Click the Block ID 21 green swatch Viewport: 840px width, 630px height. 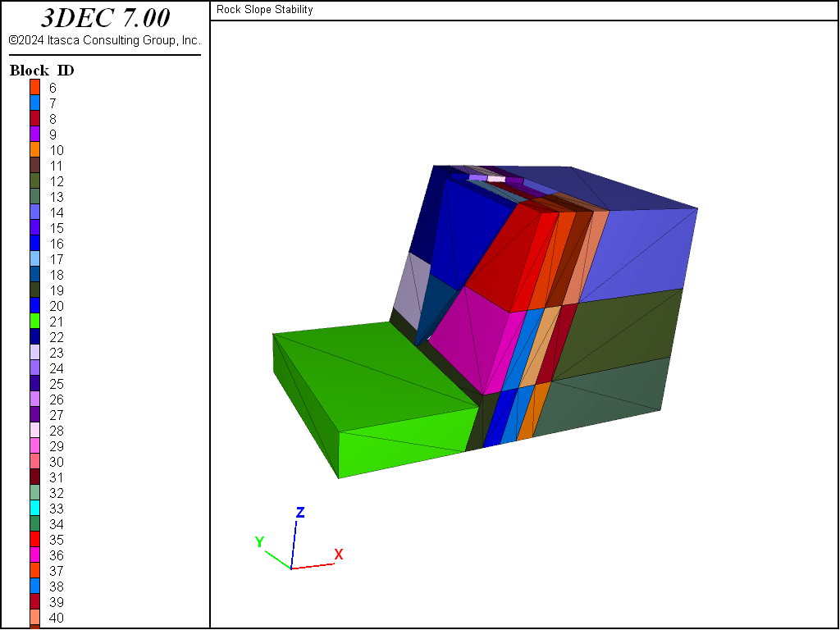[34, 322]
